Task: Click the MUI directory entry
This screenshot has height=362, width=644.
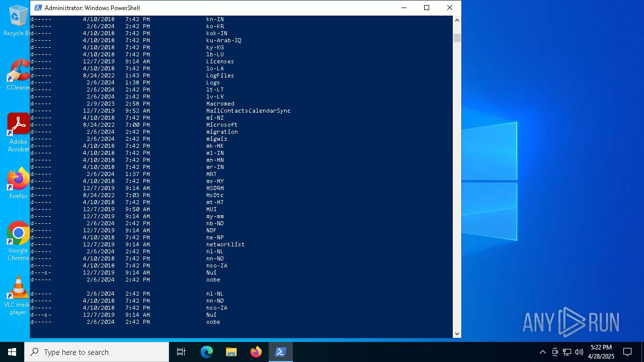Action: tap(211, 209)
